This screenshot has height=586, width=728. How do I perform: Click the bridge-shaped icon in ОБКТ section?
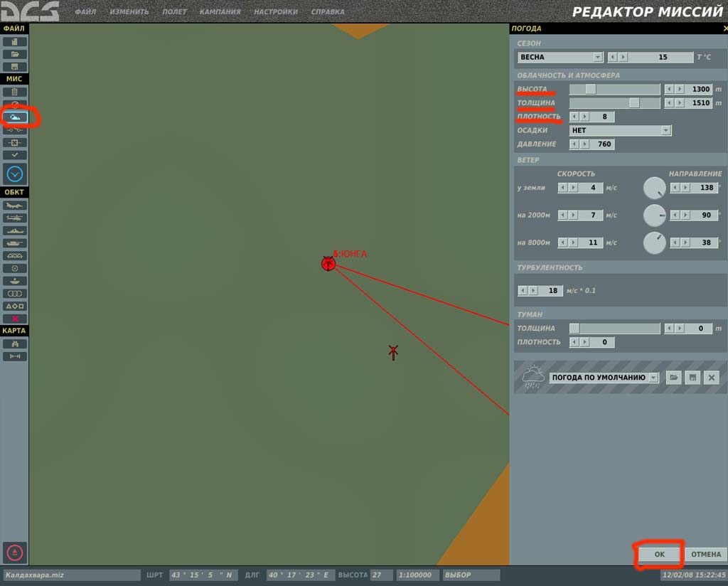point(14,256)
